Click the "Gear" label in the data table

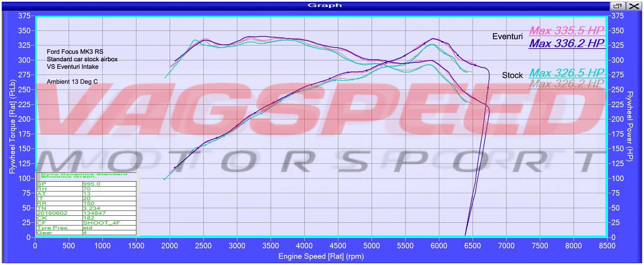click(44, 233)
